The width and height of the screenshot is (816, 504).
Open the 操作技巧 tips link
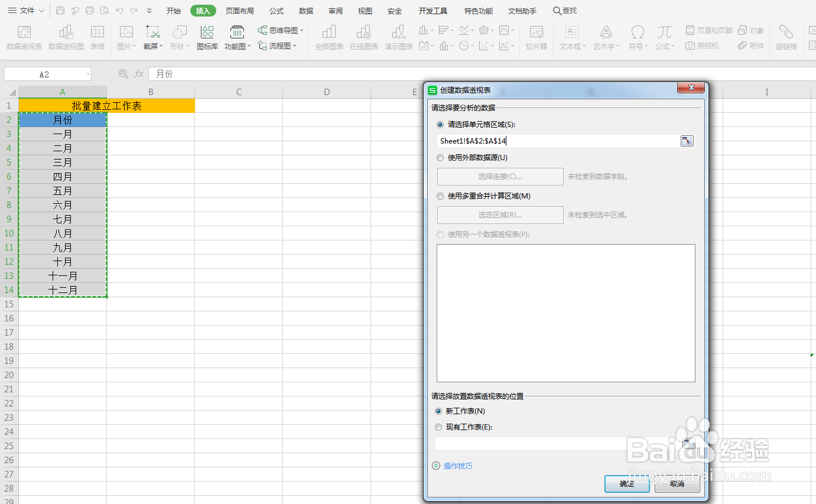[x=458, y=466]
